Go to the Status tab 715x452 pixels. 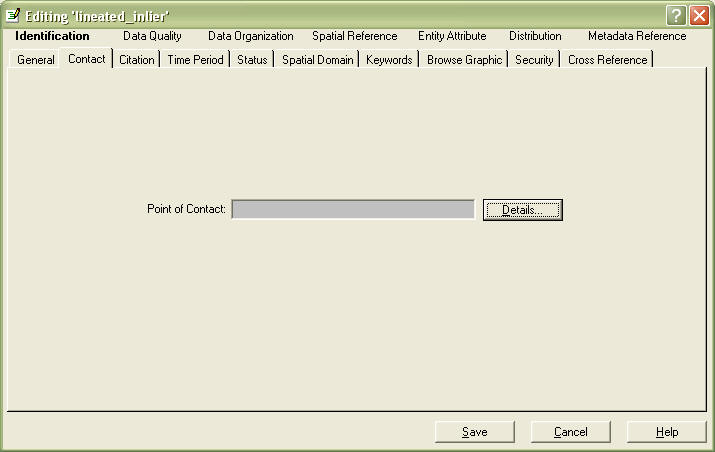252,60
